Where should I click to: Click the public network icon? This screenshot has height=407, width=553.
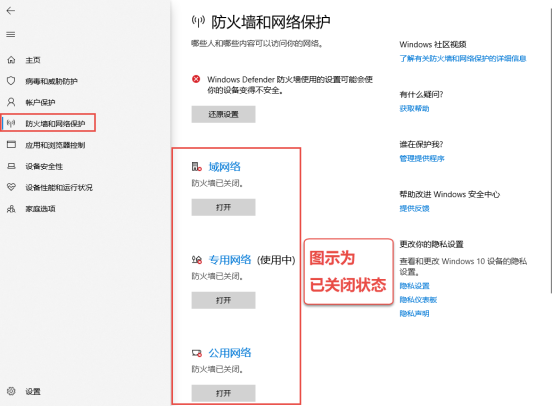coord(197,353)
